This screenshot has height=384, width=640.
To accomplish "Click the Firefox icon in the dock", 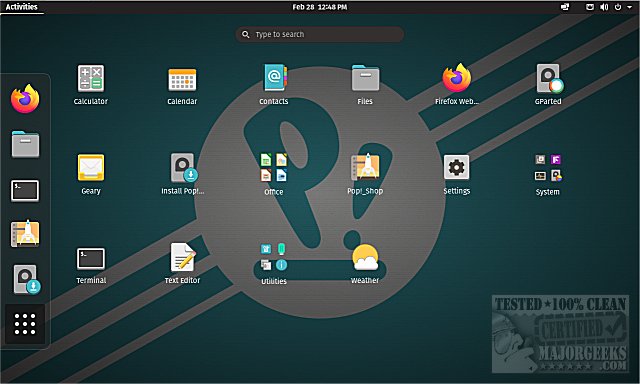I will [25, 99].
